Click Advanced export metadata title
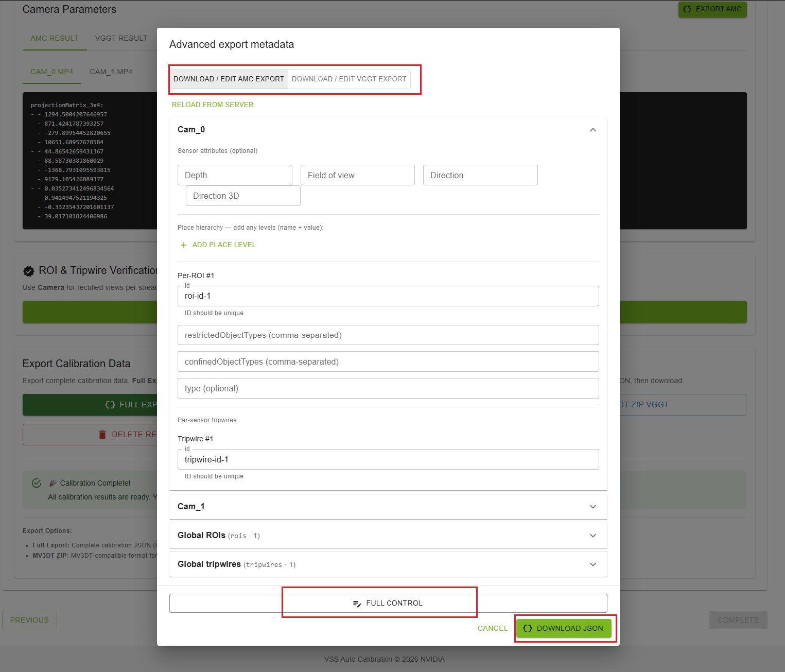 click(x=232, y=44)
